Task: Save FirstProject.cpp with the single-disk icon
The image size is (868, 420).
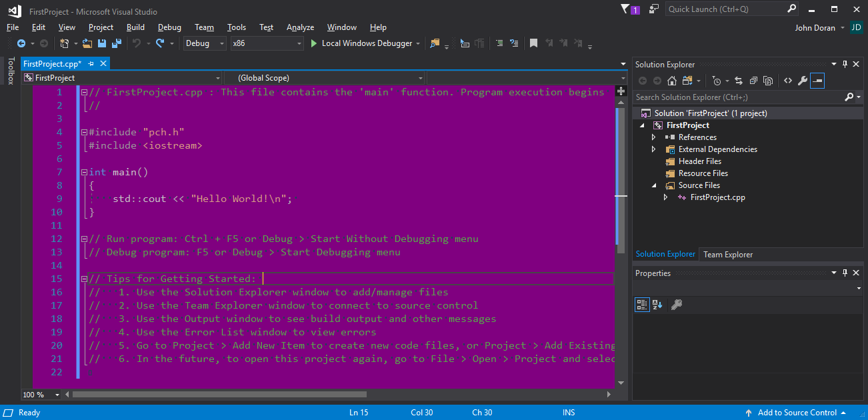Action: tap(102, 43)
